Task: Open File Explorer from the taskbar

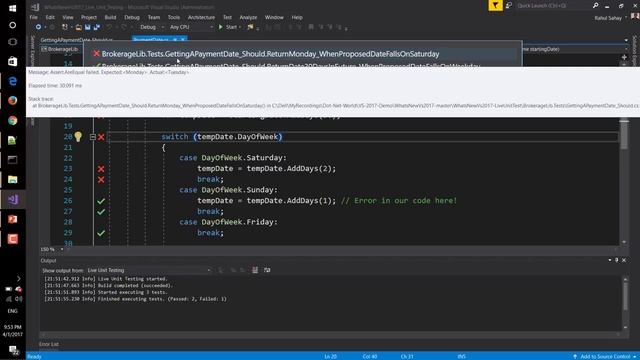Action: pos(13,180)
